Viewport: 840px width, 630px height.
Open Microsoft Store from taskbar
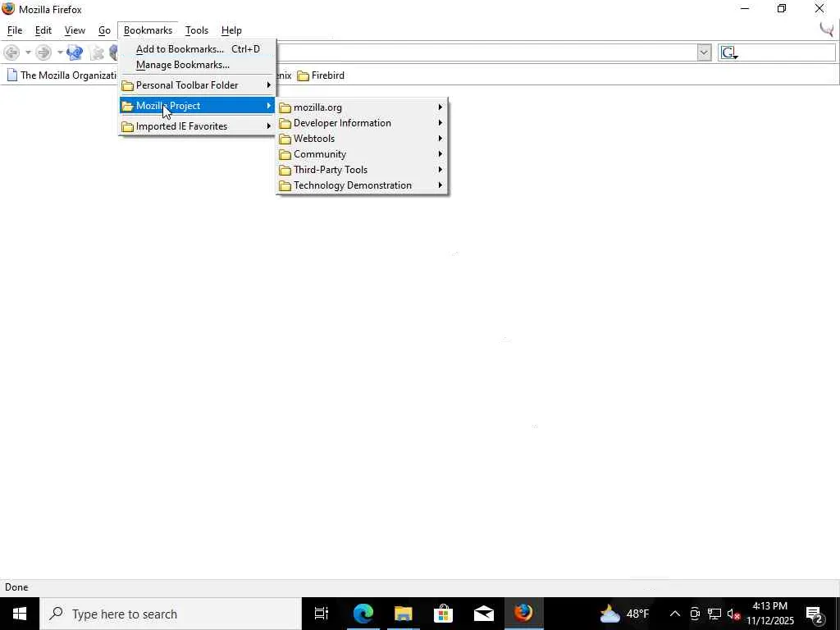443,614
